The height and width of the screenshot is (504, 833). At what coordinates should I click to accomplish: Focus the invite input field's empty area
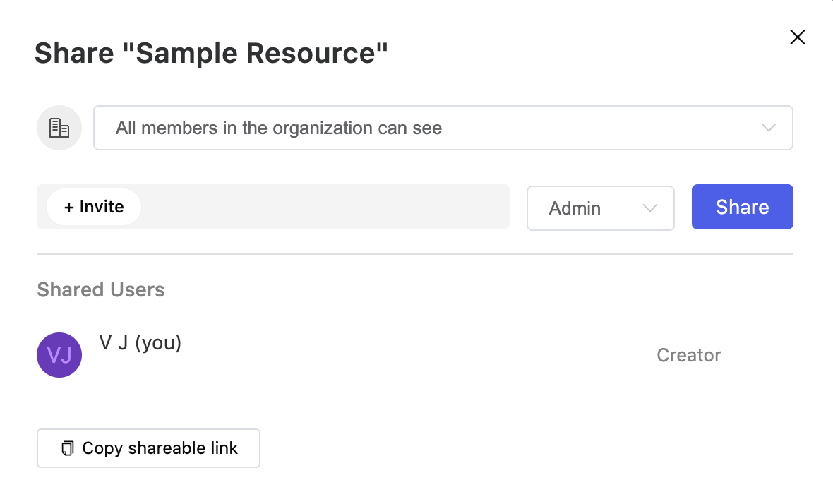point(325,207)
